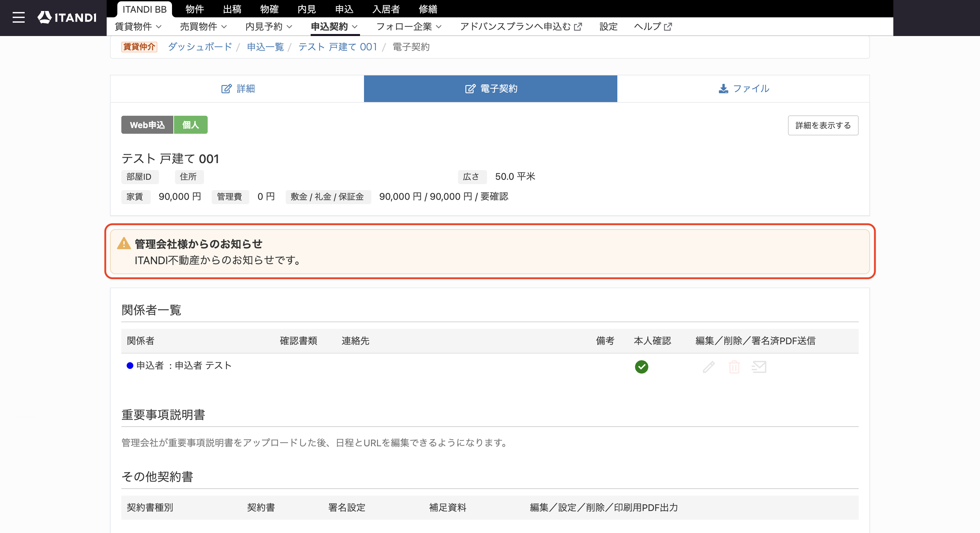Image resolution: width=980 pixels, height=533 pixels.
Task: Select the ITANDI BB top tab
Action: click(145, 9)
